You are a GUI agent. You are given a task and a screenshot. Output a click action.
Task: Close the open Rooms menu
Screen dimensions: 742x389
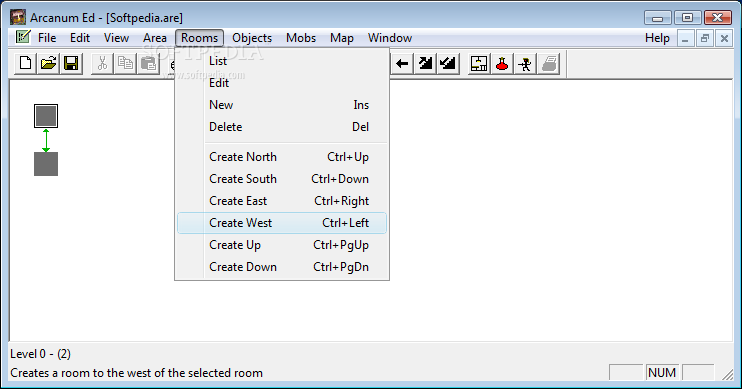199,38
